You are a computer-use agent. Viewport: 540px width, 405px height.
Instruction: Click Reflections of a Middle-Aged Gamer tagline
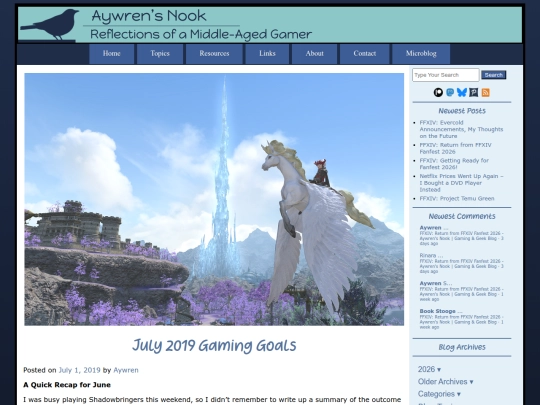pos(201,34)
